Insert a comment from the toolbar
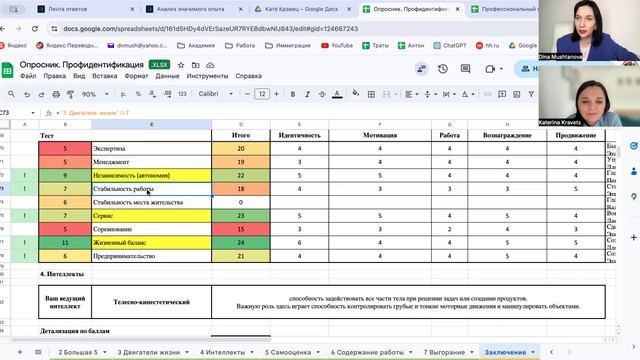The width and height of the screenshot is (640, 360). (x=502, y=94)
